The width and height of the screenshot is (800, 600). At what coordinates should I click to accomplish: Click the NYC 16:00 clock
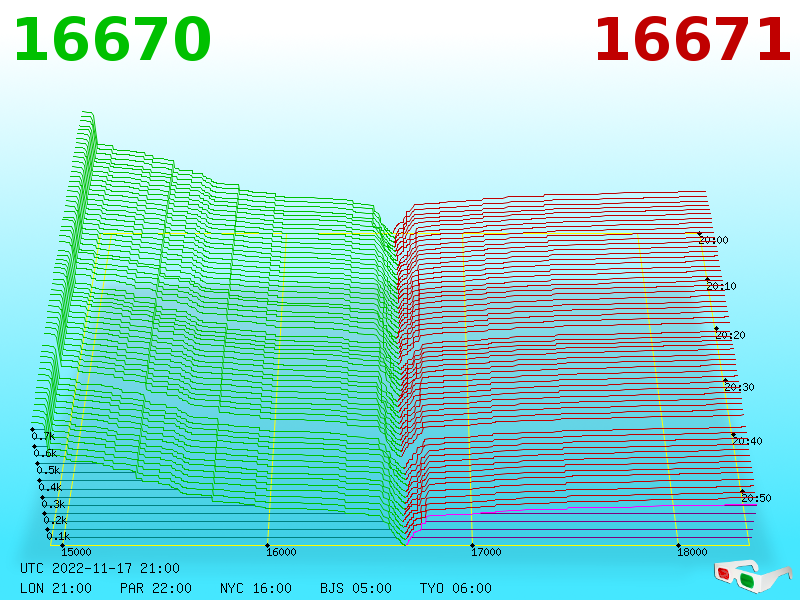tap(256, 588)
